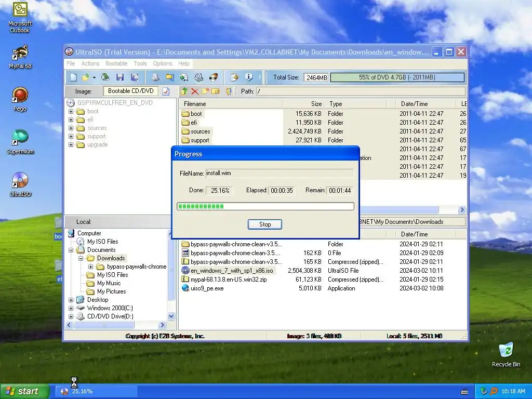Select the Supermium desktop shortcut
The height and width of the screenshot is (399, 532).
(x=20, y=142)
